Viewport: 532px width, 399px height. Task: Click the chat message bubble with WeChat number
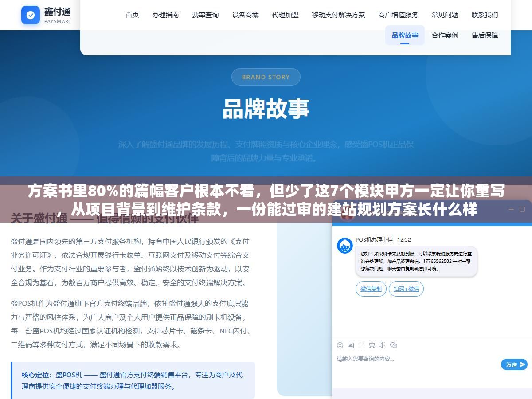[x=416, y=262]
